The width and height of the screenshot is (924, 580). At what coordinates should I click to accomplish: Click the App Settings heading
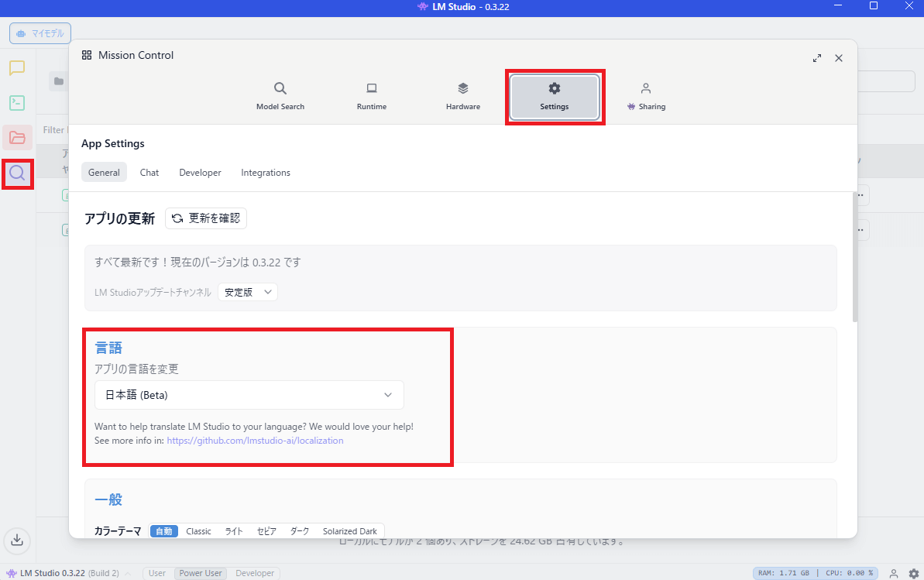coord(112,144)
